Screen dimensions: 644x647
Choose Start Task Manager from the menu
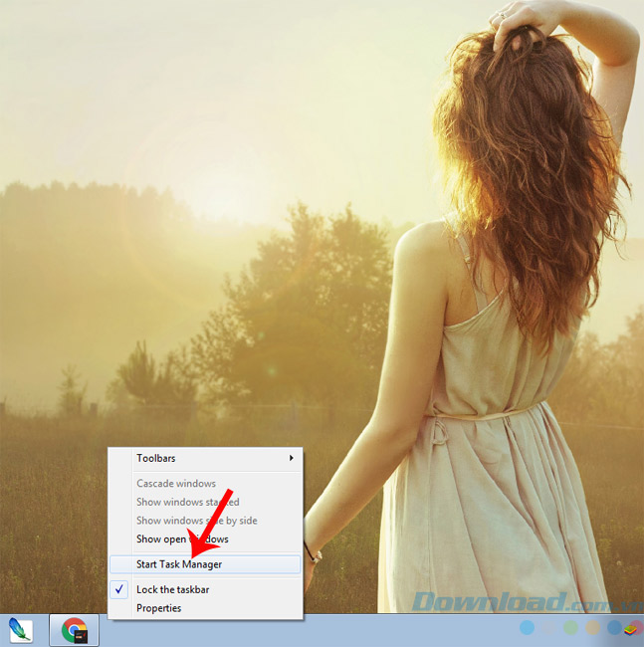click(x=179, y=564)
